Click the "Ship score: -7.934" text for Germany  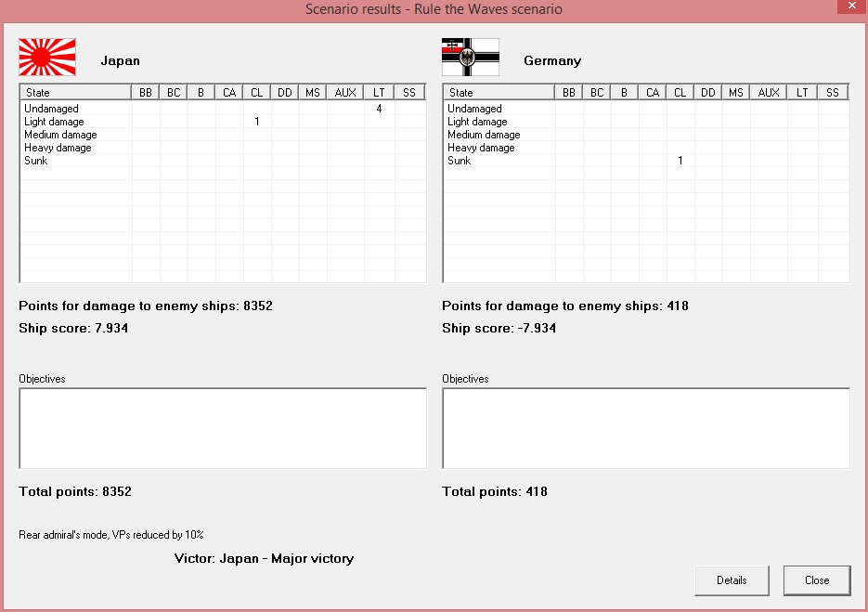point(499,329)
